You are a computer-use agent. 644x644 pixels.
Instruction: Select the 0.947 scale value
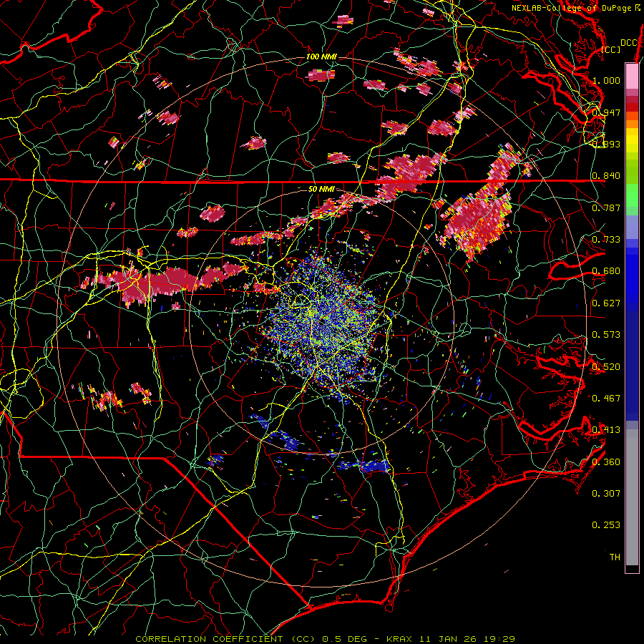click(x=606, y=112)
